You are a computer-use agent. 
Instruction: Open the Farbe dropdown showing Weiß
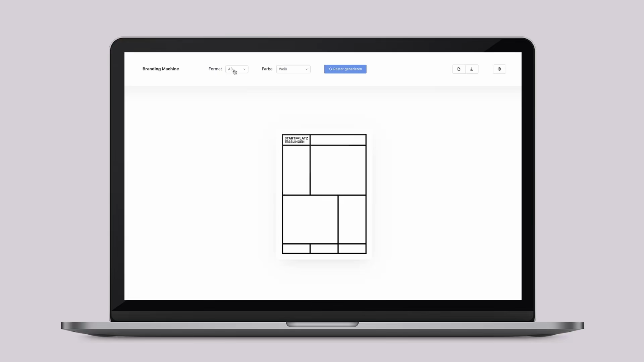[293, 69]
